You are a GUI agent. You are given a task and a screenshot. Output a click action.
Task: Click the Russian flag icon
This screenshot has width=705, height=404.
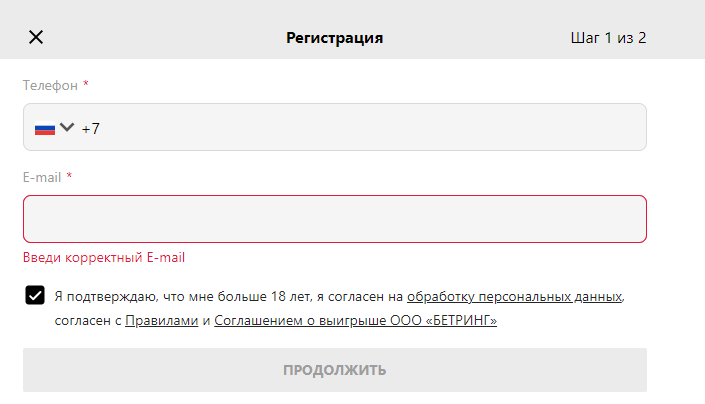pos(45,128)
